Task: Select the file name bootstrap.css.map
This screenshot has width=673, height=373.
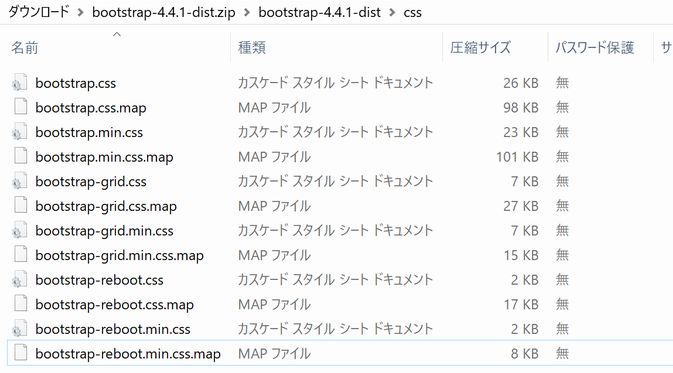Action: point(91,108)
